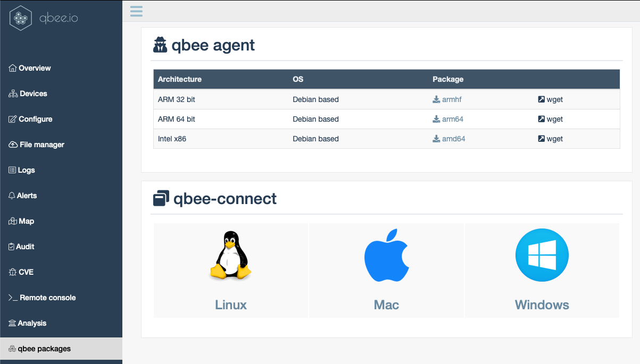Click the qbee agent spy icon

point(160,45)
